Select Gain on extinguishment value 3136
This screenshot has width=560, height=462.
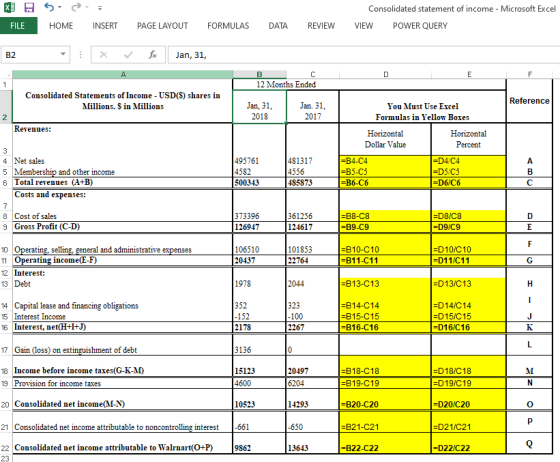point(260,345)
